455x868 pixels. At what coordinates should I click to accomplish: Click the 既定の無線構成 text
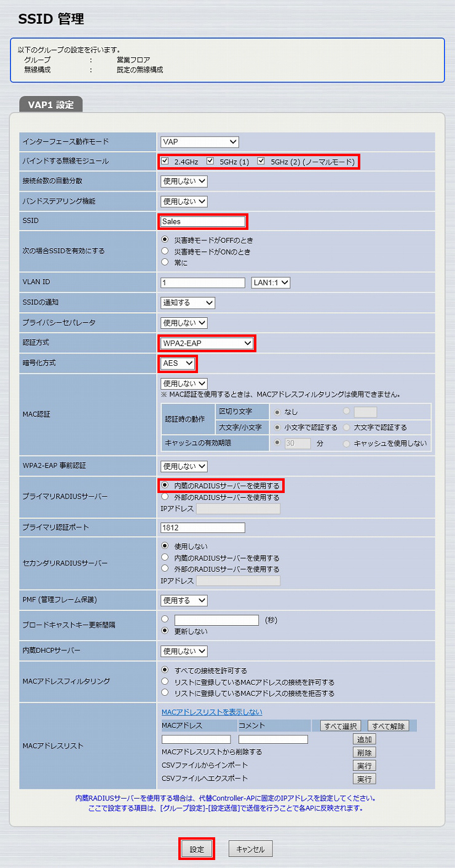point(140,70)
